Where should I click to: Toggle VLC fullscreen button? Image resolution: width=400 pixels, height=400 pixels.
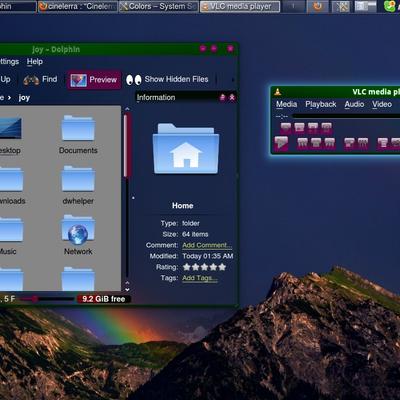(x=349, y=143)
